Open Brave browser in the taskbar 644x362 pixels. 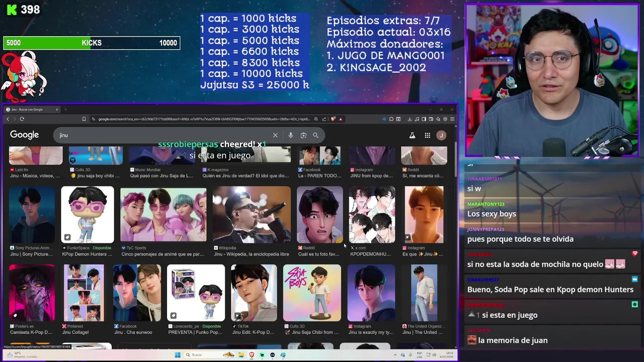tap(252, 355)
